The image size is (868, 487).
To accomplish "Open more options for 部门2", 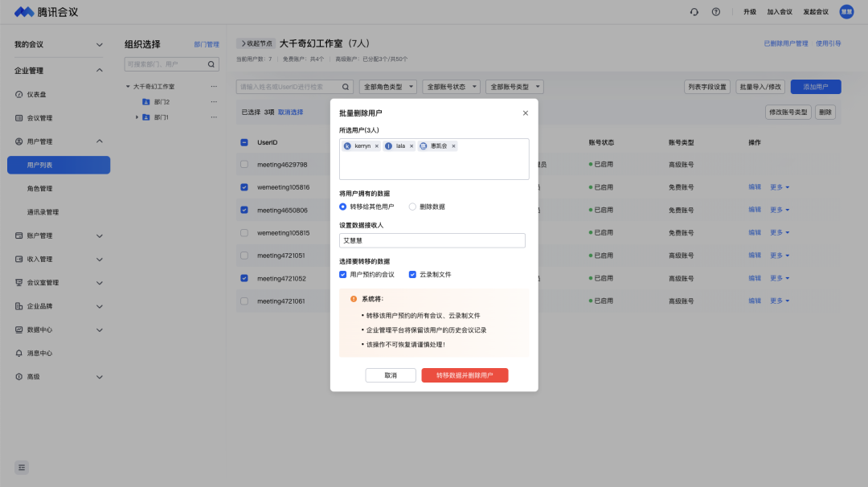I will coord(214,102).
